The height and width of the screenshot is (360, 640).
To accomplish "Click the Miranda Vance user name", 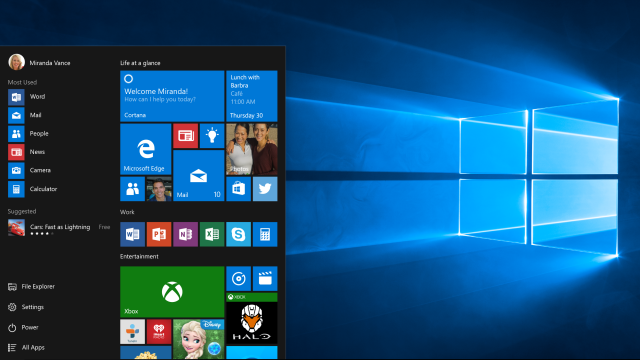I will click(50, 63).
